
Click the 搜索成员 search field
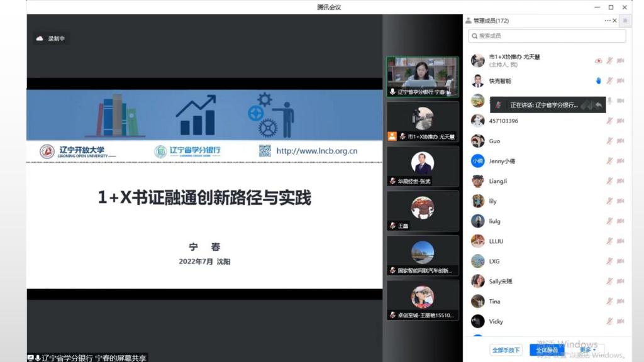pos(547,36)
